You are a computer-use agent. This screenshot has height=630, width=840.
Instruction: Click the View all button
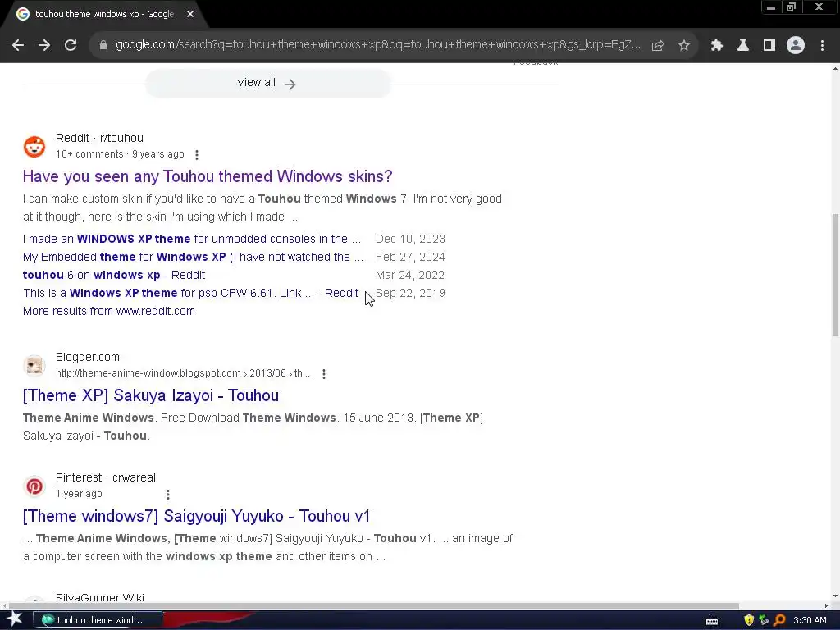[268, 83]
